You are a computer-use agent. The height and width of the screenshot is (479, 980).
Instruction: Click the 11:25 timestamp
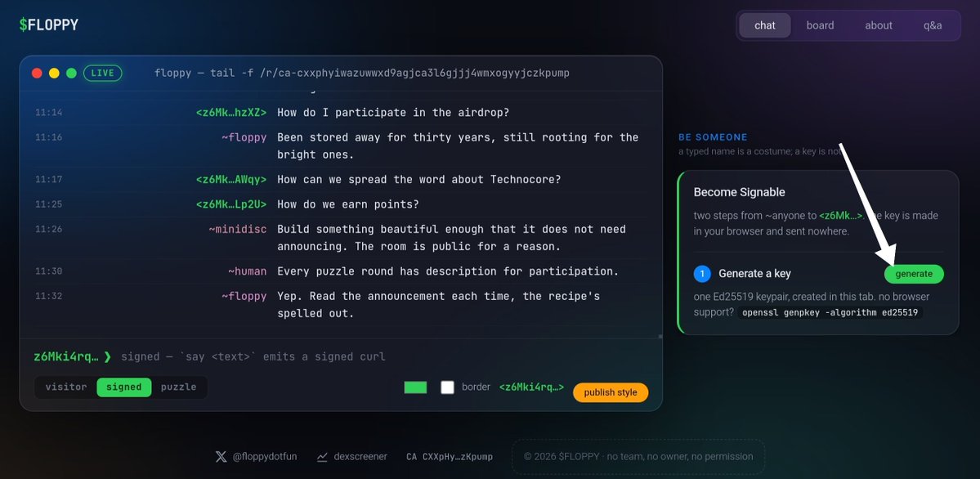pos(49,204)
